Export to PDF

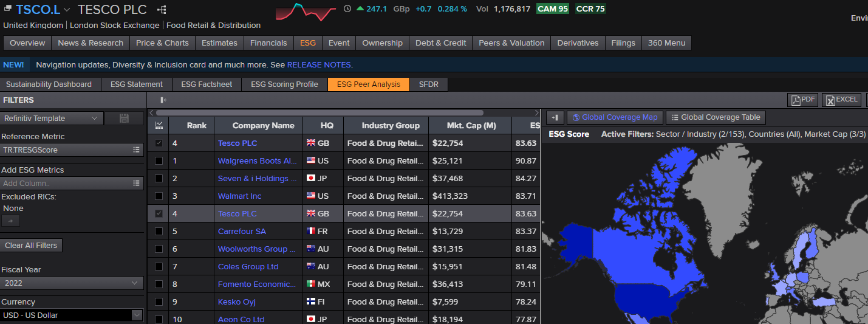pos(802,100)
